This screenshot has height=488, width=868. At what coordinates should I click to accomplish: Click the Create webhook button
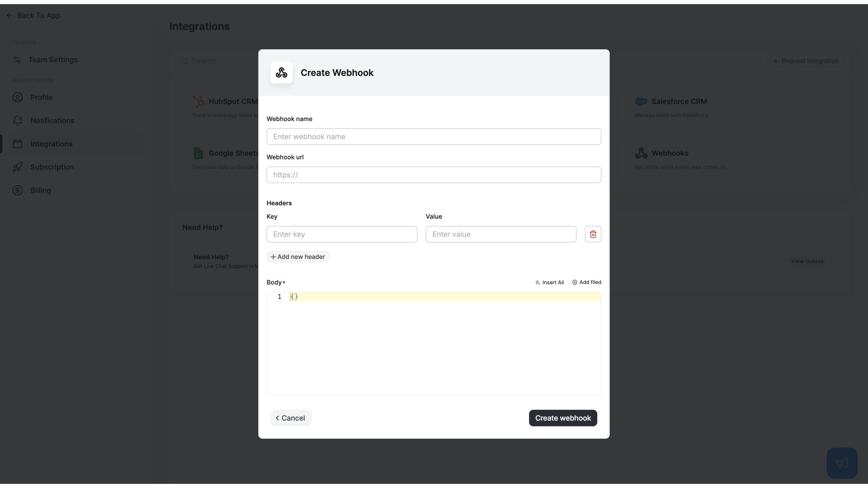tap(563, 418)
